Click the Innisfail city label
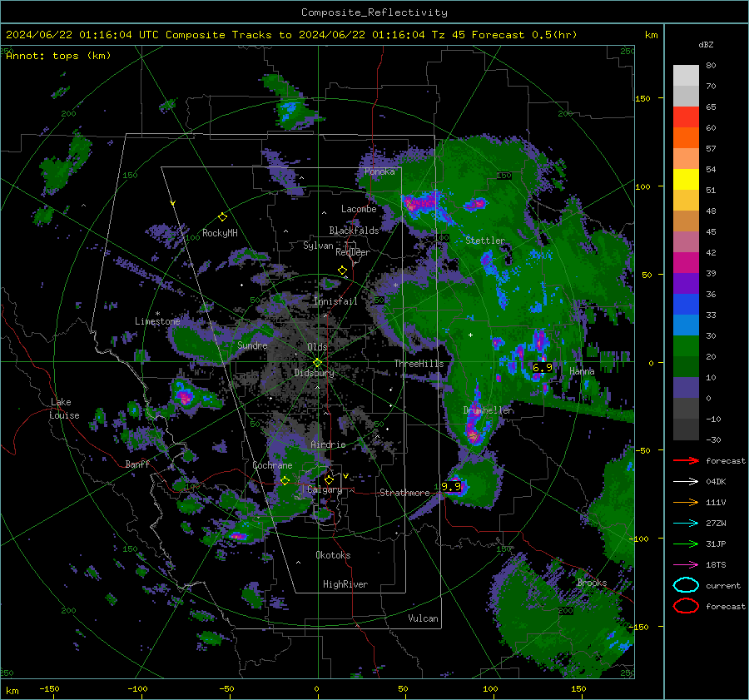Image resolution: width=749 pixels, height=700 pixels. (x=335, y=301)
